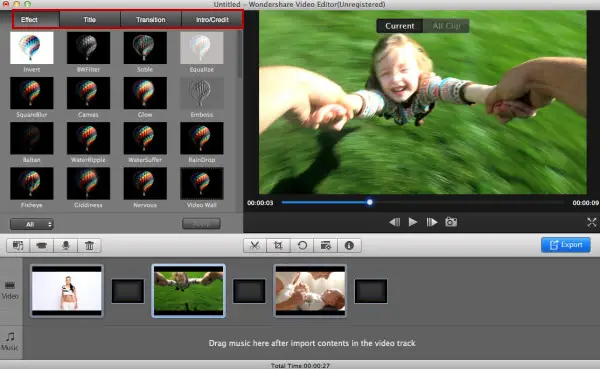Open the crop tool
This screenshot has height=369, width=600.
coord(278,245)
